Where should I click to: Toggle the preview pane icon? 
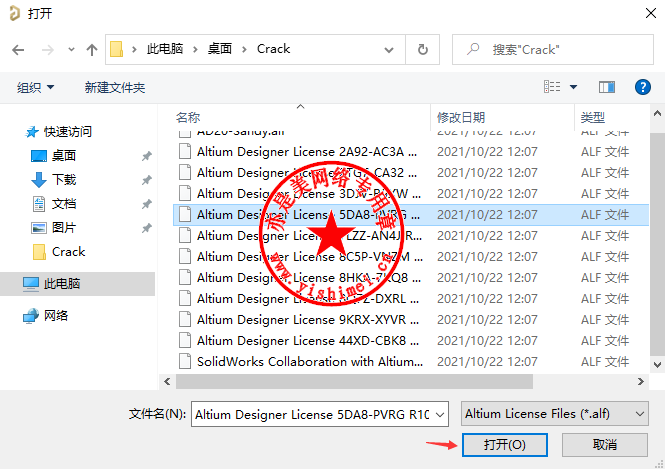point(606,87)
